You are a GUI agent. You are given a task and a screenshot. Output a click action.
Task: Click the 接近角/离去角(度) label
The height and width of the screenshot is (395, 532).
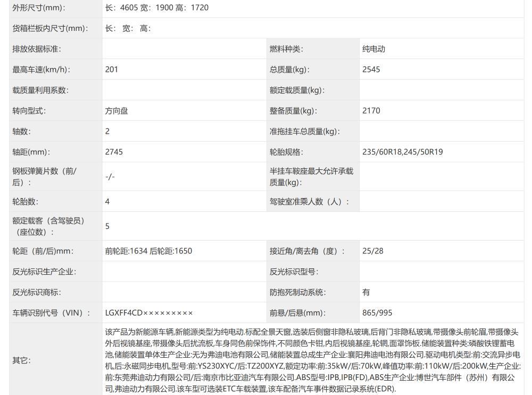(x=307, y=251)
